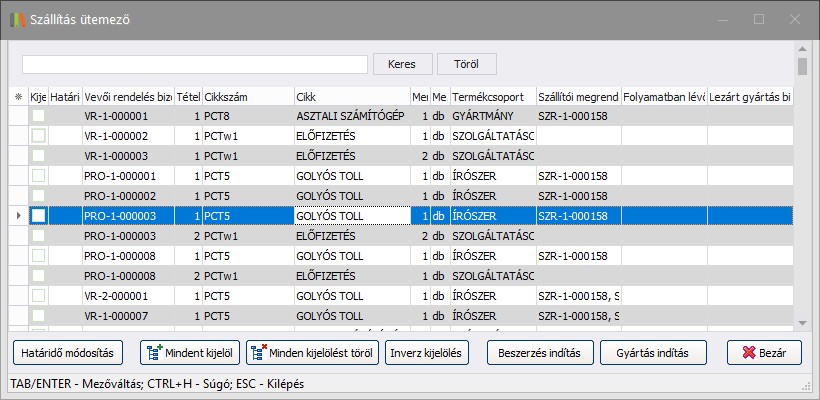The image size is (820, 400).
Task: Start procurement with Beszerzés indítás
Action: click(539, 352)
